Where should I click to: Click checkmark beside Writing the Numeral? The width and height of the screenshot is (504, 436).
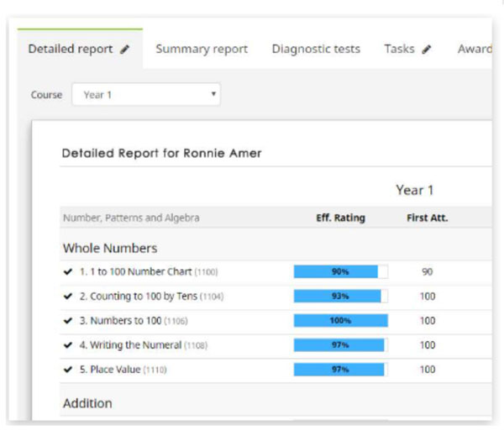[68, 345]
